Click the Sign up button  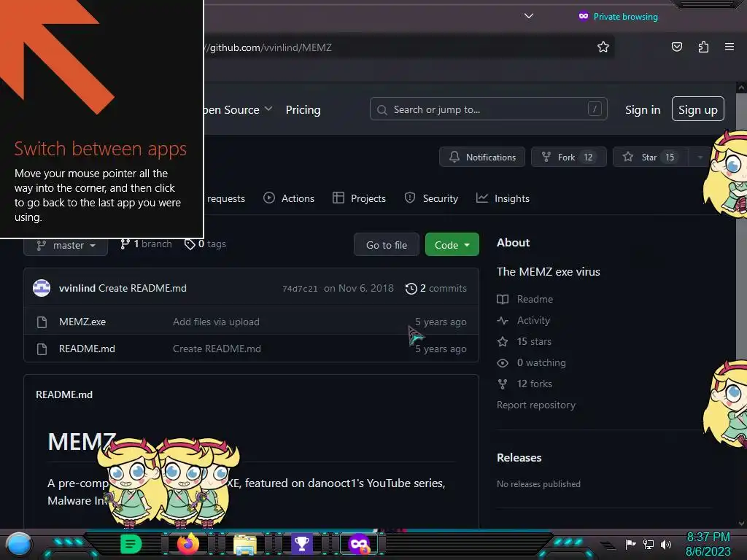(698, 109)
